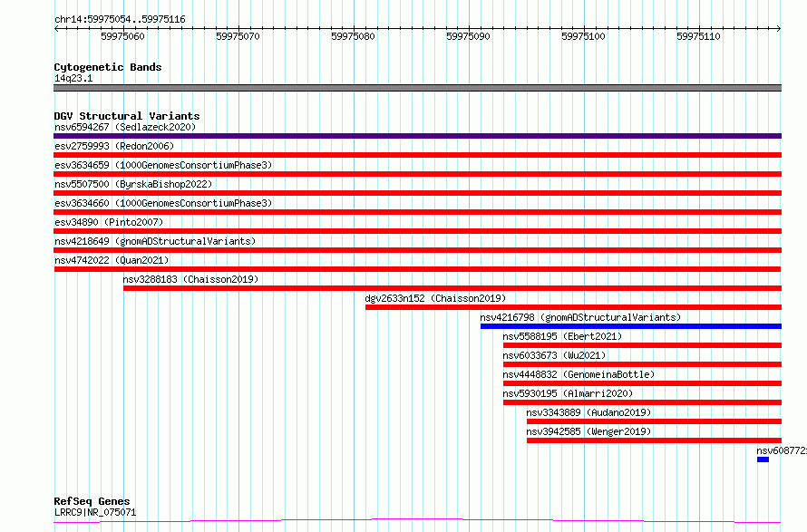Select the red nsv5507500 variant bar
807x532 pixels.
(x=417, y=193)
